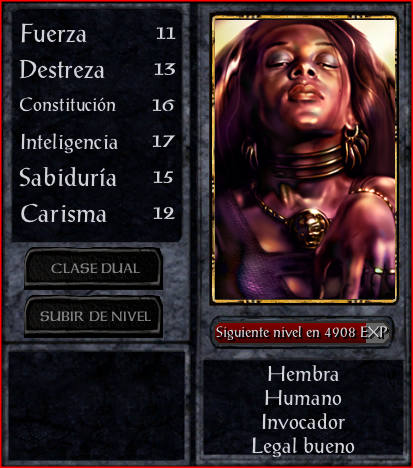Click the Sabiduría value 15
413x468 pixels.
(x=163, y=177)
